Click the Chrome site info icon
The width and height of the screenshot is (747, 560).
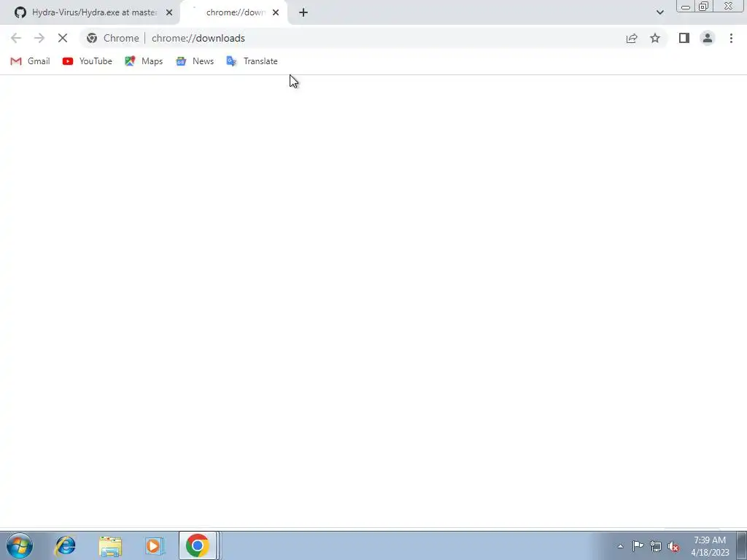[x=92, y=38]
